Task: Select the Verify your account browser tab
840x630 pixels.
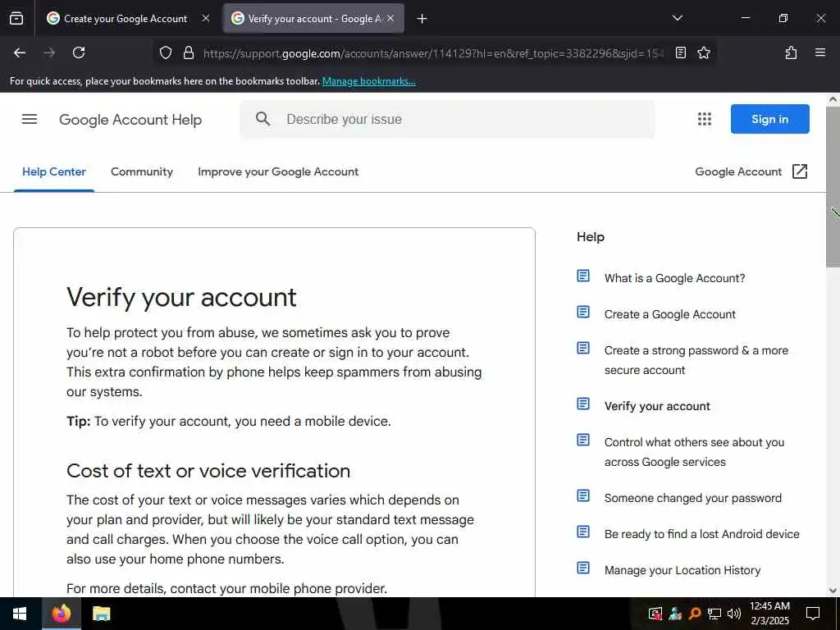Action: tap(313, 19)
